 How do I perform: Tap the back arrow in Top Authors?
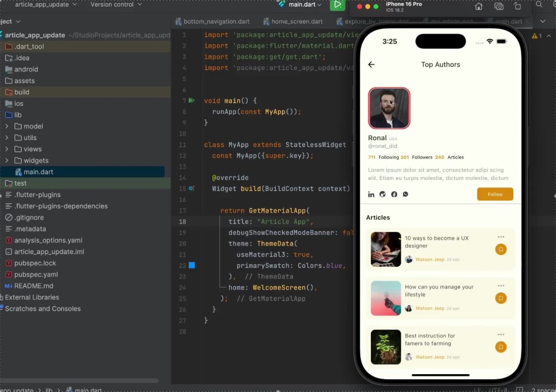(371, 64)
